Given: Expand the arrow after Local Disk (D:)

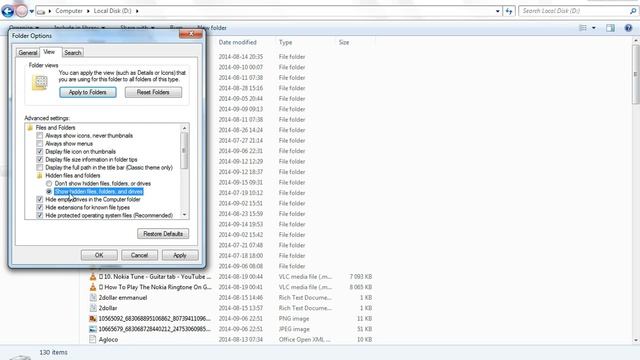Looking at the screenshot, I should pyautogui.click(x=137, y=11).
